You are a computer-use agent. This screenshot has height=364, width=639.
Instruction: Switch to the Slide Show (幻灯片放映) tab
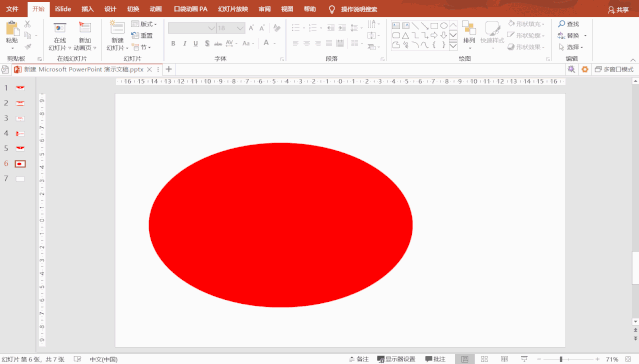tap(233, 9)
